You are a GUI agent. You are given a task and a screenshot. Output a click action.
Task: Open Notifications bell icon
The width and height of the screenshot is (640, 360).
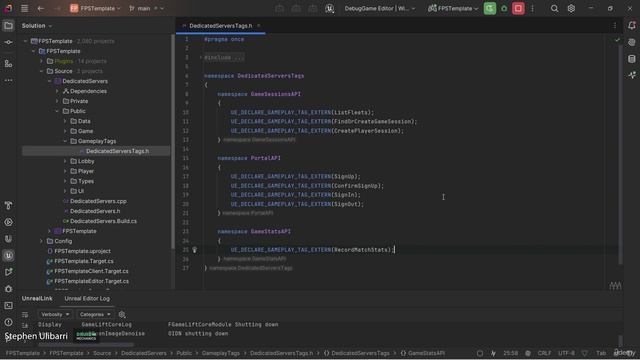(632, 26)
